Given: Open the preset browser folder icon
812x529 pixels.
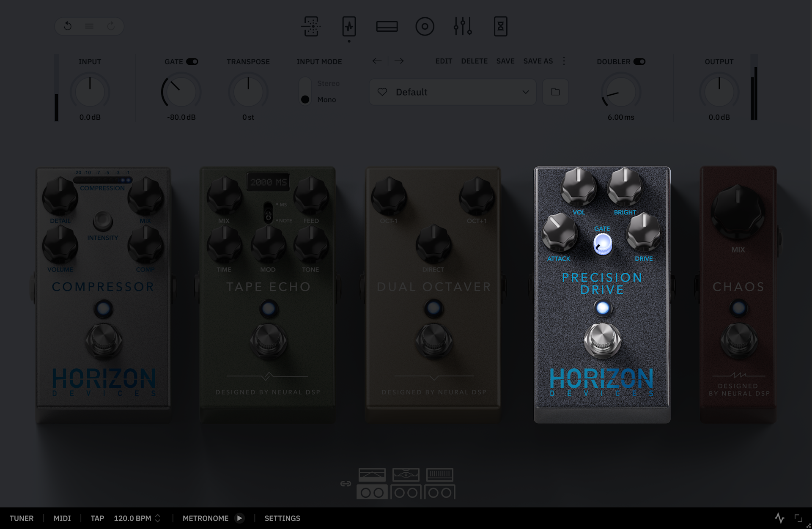Looking at the screenshot, I should pos(555,92).
